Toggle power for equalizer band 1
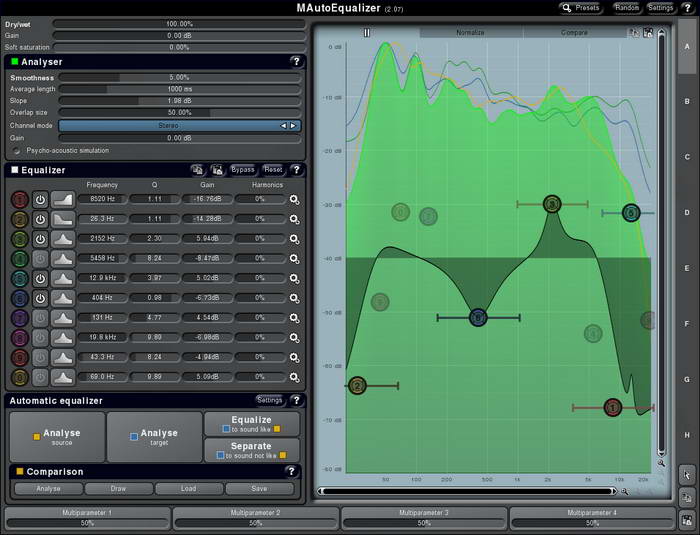700x535 pixels. [x=41, y=199]
